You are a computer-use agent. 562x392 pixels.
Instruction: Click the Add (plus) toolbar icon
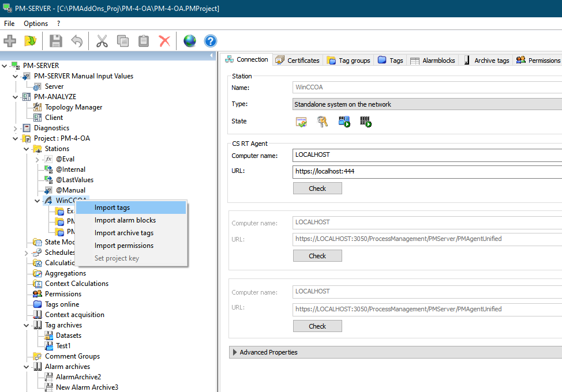[10, 41]
